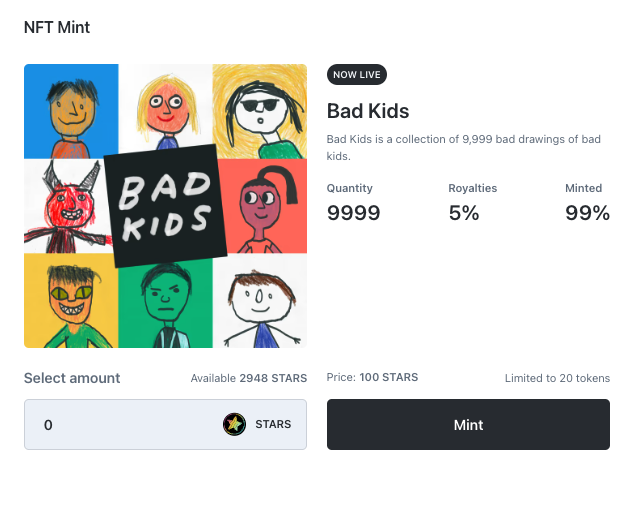Click the Minted 99% value
This screenshot has width=634, height=505.
coord(587,212)
